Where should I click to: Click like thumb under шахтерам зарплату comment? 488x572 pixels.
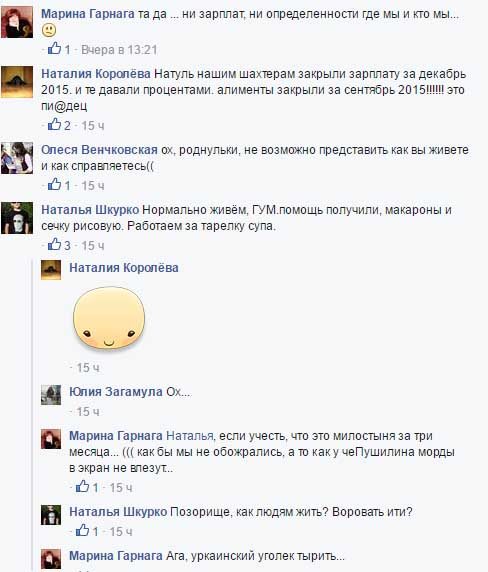coord(55,124)
